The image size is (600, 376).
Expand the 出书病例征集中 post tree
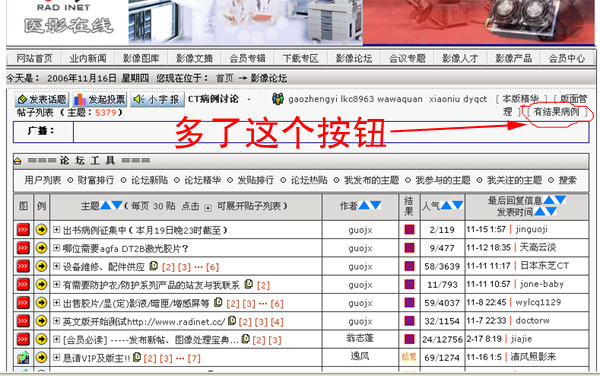coord(57,230)
